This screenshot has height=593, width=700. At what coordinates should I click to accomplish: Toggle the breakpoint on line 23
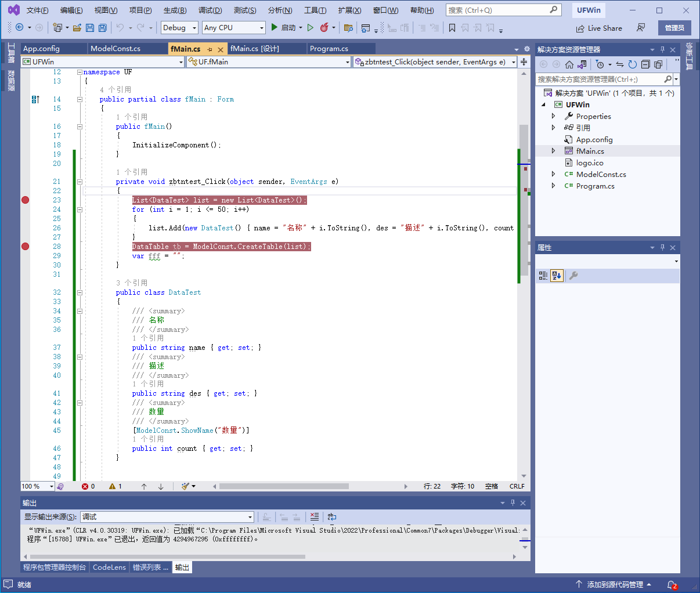[x=25, y=200]
